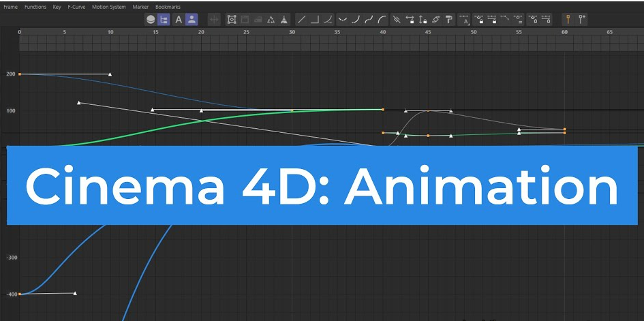Click the orange marker pin icon
The width and height of the screenshot is (644, 321).
568,20
